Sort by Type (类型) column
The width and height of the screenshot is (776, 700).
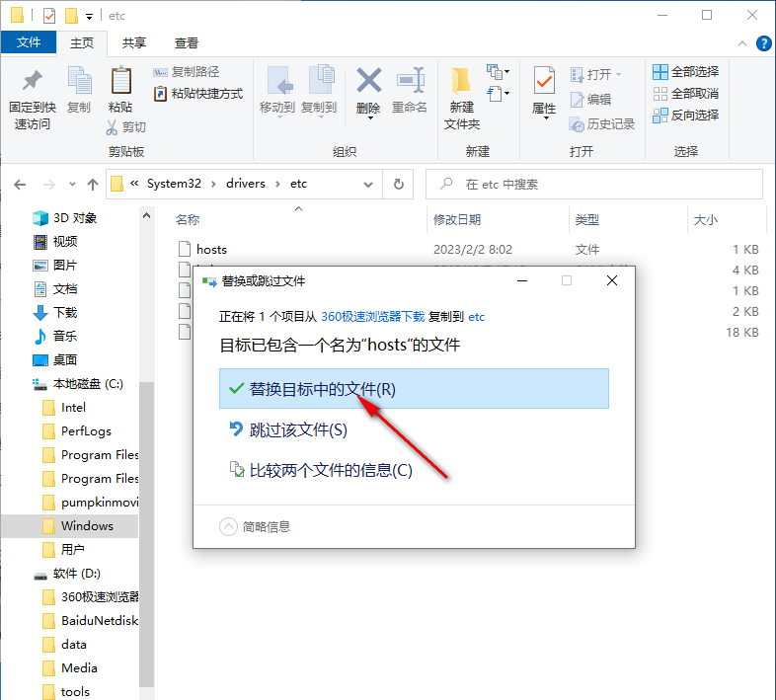click(x=587, y=220)
